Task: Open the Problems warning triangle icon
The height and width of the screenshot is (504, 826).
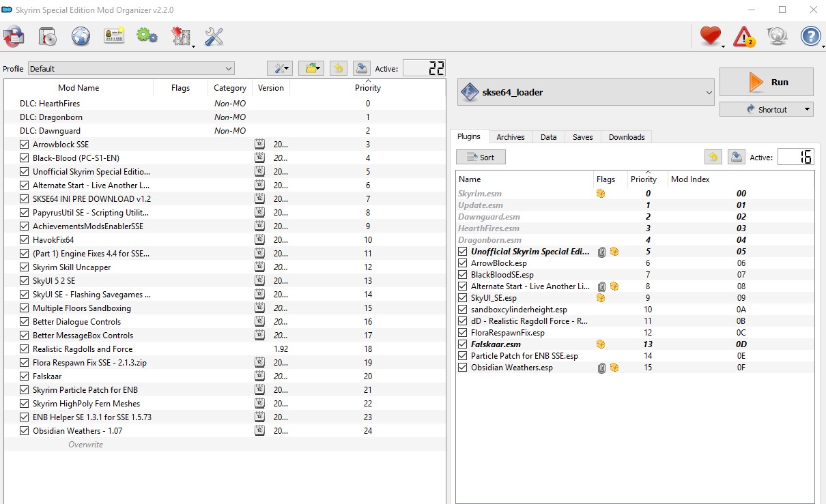Action: pos(744,36)
